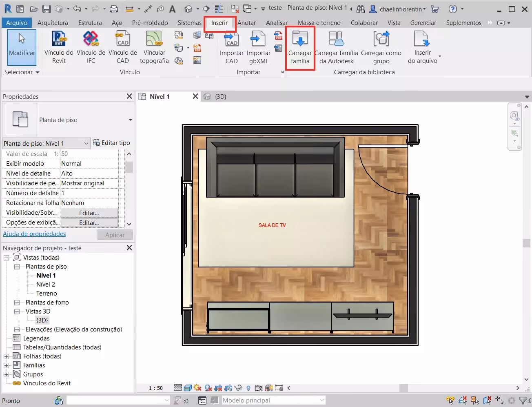Click the temporary hide/isolate glasses icon
This screenshot has width=532, height=407.
pyautogui.click(x=239, y=388)
